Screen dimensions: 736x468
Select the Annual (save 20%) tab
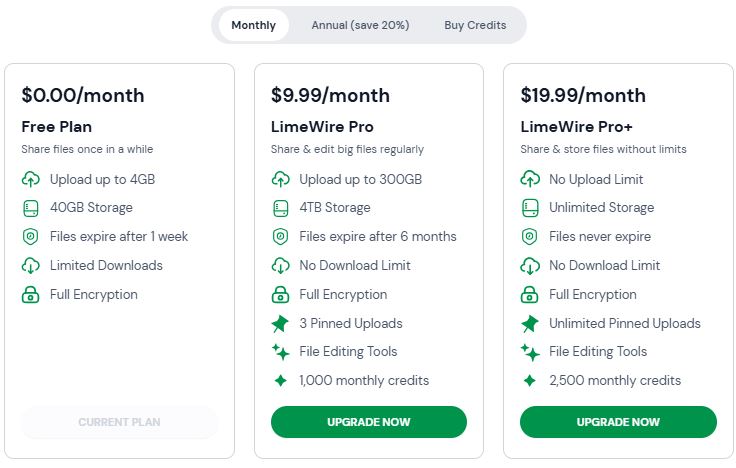[x=360, y=25]
